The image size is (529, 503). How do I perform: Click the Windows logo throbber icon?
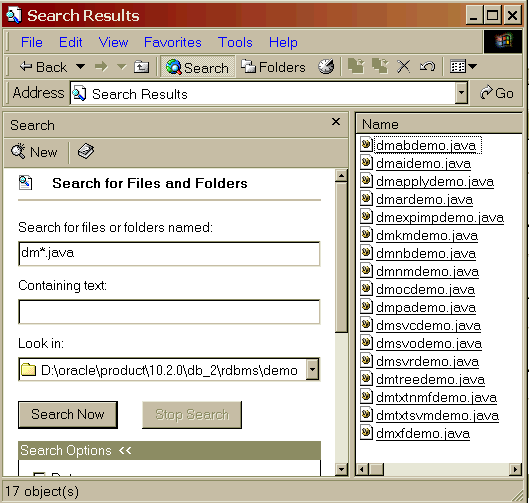click(503, 41)
